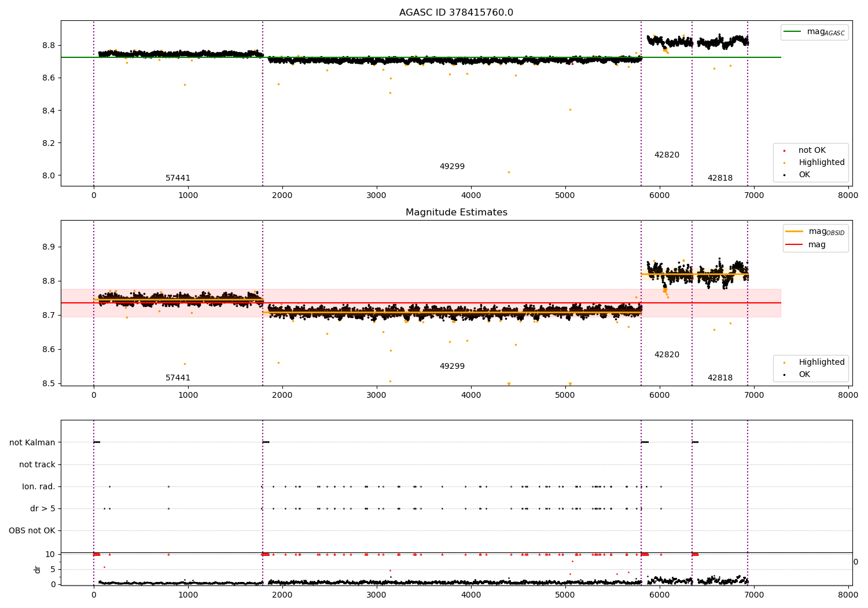
Task: Click the 8.2 tick on top plot y-axis
Action: (49, 143)
